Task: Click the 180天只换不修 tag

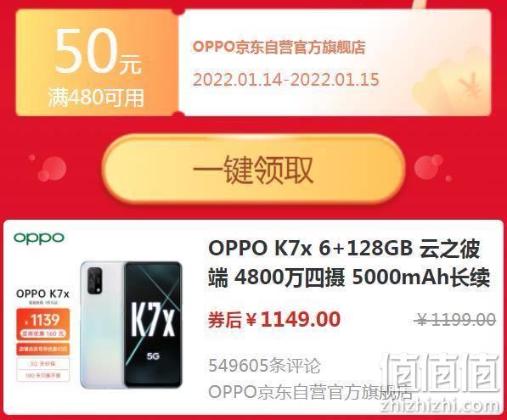Action: coord(43,375)
